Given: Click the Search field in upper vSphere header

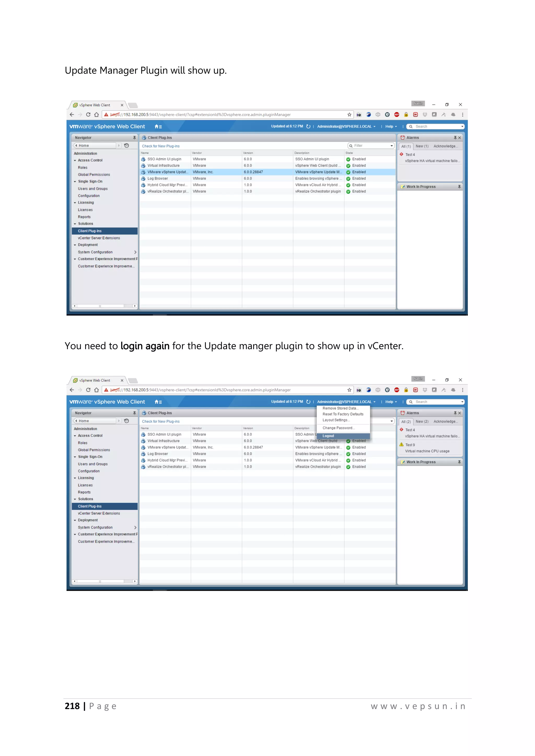Looking at the screenshot, I should [435, 126].
